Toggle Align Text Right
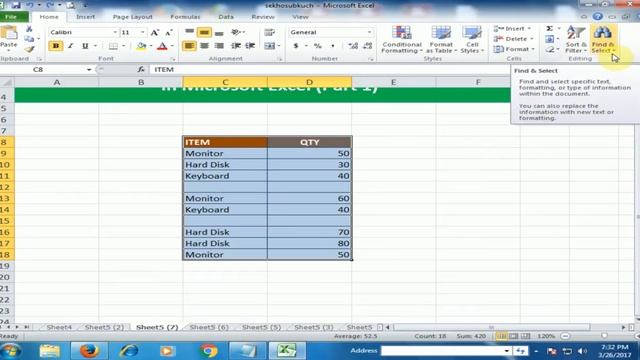This screenshot has height=360, width=640. pyautogui.click(x=219, y=46)
